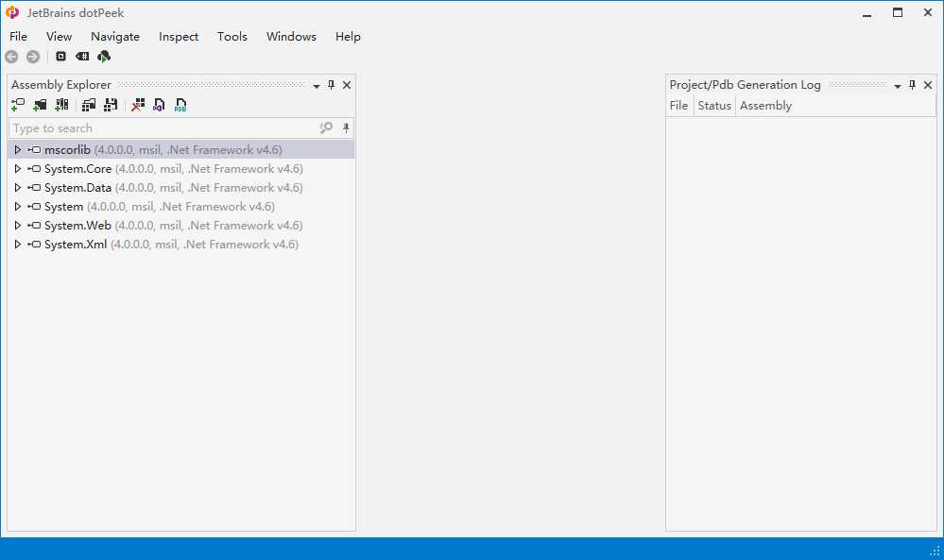Click the open assembly icon with plus
This screenshot has height=560, width=944.
click(x=18, y=105)
